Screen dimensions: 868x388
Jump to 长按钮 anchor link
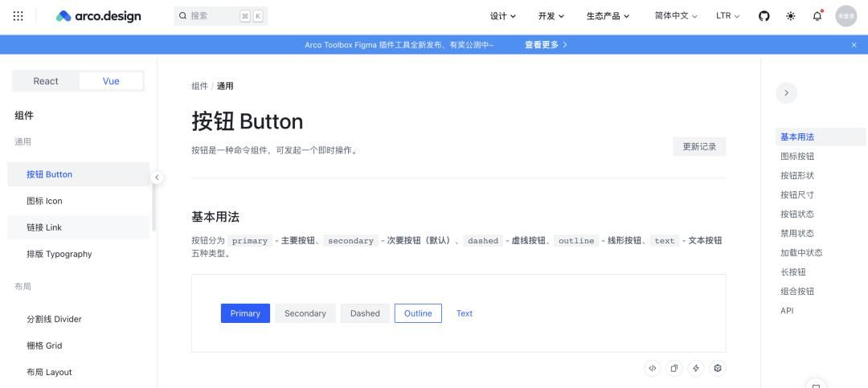[793, 272]
